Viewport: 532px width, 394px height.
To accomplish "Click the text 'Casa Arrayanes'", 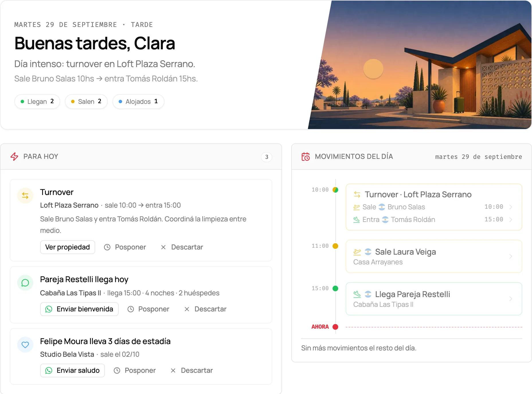I will (378, 262).
